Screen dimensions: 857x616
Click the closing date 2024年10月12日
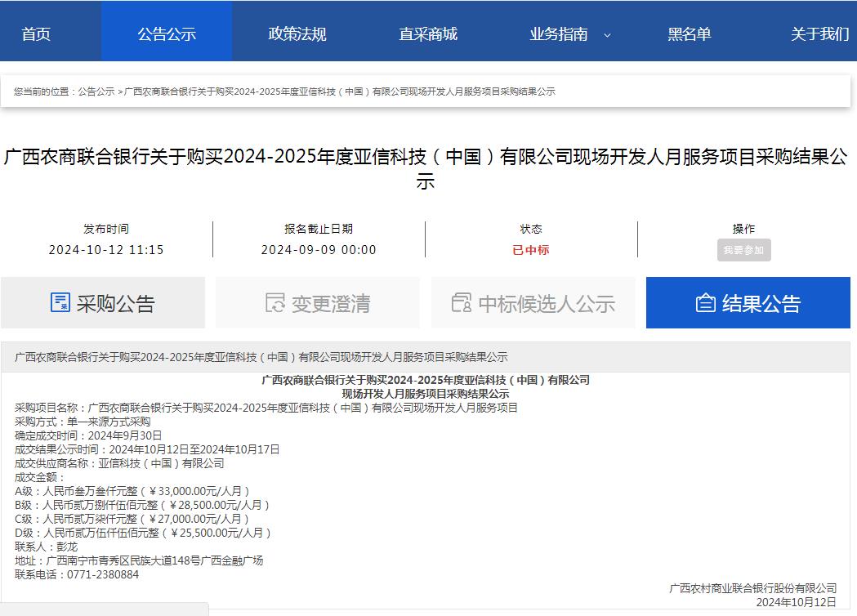point(797,602)
